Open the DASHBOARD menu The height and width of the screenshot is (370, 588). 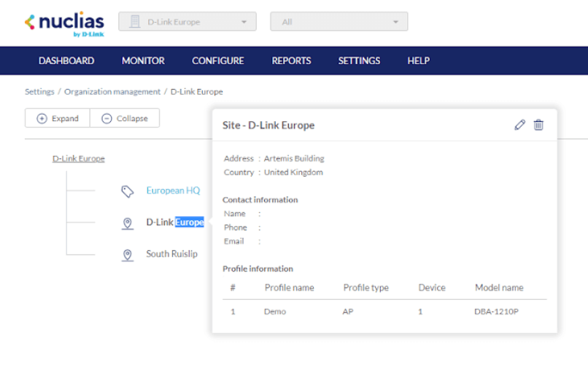pos(66,61)
